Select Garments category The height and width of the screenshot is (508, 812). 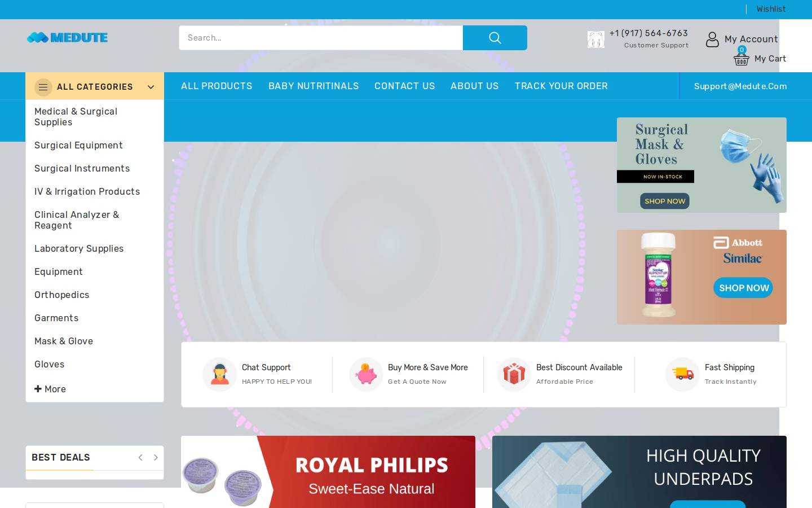[56, 318]
